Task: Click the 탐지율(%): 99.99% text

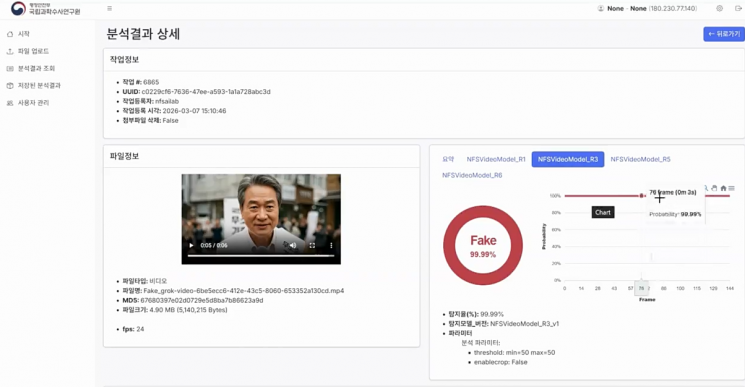Action: click(476, 314)
